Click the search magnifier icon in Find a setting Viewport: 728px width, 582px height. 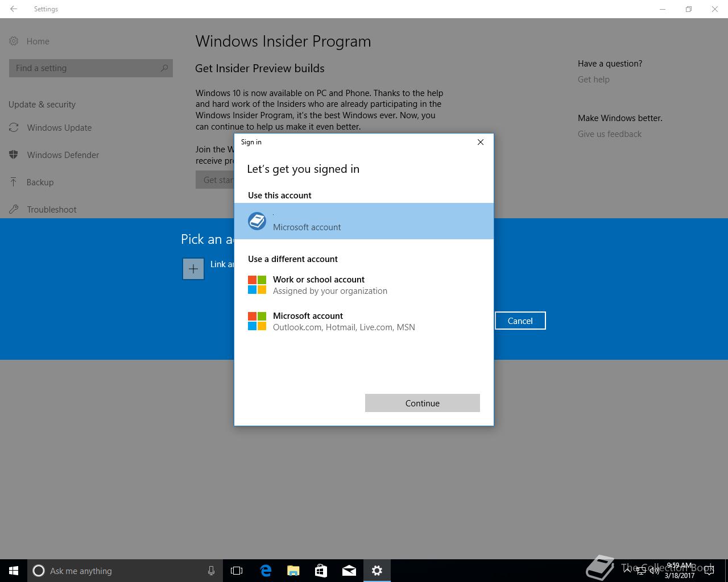point(164,68)
